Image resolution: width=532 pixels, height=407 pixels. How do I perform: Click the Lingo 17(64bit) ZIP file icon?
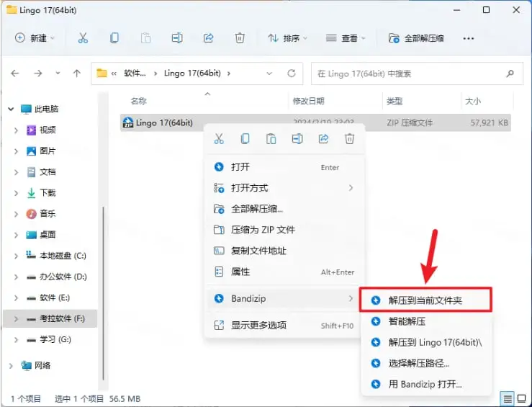(x=128, y=122)
